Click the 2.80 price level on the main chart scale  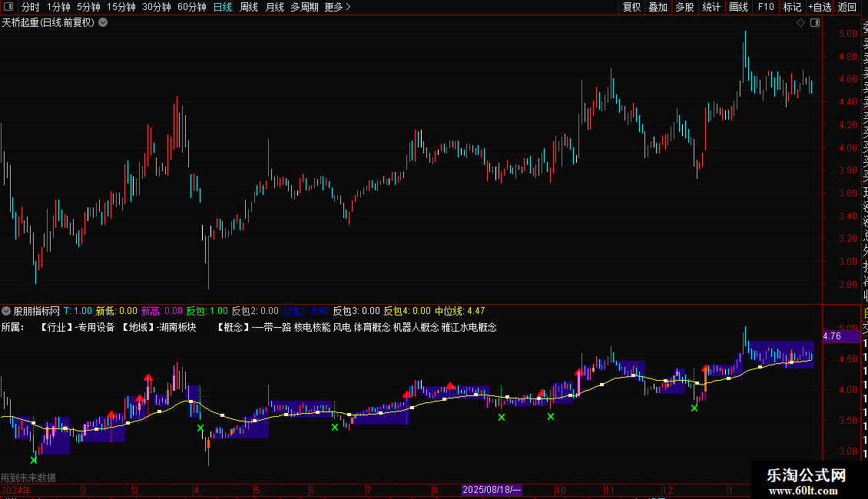(x=848, y=285)
